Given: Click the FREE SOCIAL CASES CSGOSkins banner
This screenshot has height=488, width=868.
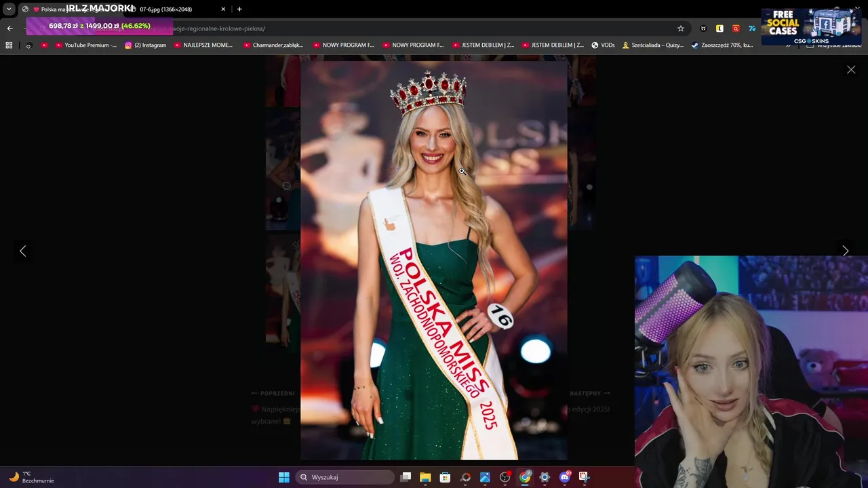Looking at the screenshot, I should point(812,26).
